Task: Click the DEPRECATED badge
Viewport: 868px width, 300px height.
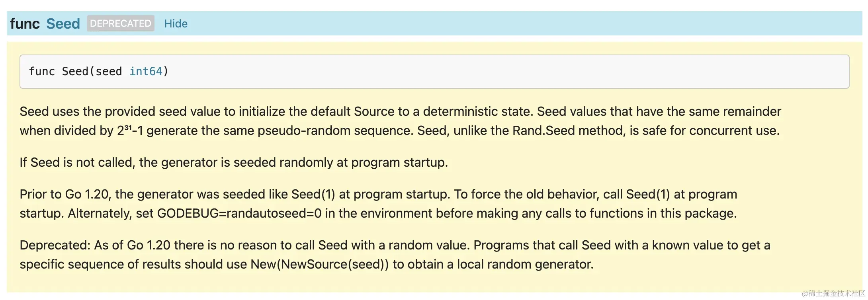Action: tap(120, 23)
